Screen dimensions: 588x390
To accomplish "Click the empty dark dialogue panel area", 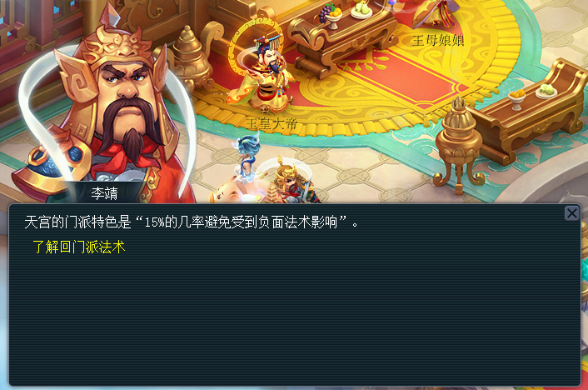I will [x=295, y=319].
